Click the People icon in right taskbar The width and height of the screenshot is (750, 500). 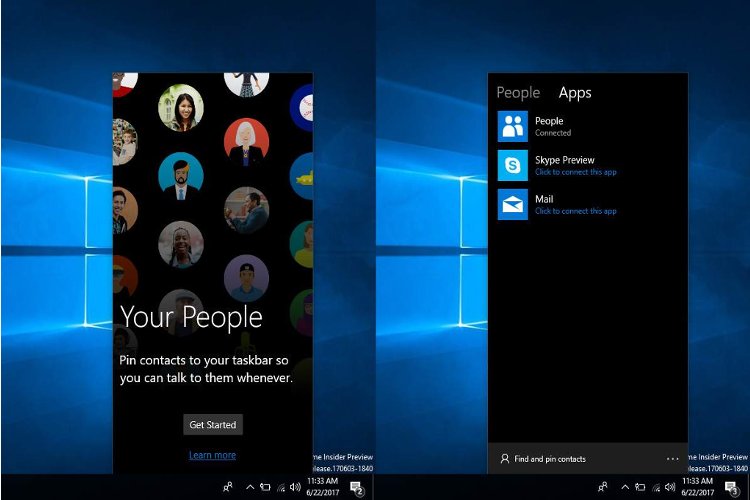[x=602, y=487]
